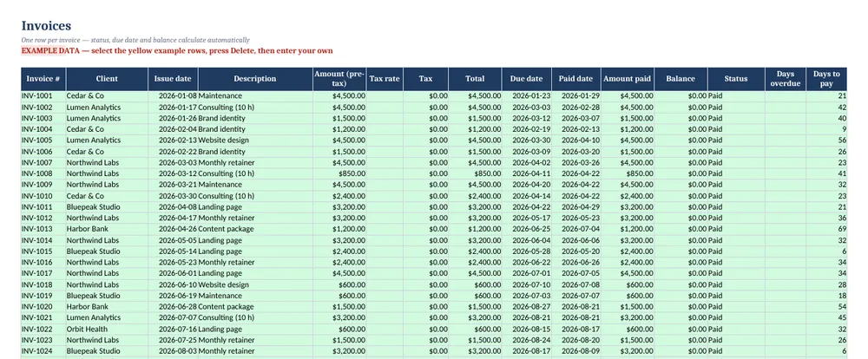Select cell INV-1001
This screenshot has width=868, height=359.
43,96
